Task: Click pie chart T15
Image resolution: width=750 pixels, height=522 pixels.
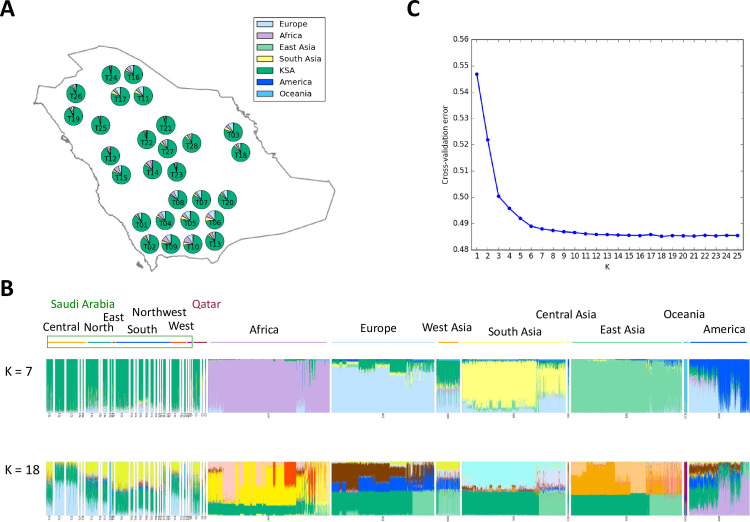Action: point(121,175)
